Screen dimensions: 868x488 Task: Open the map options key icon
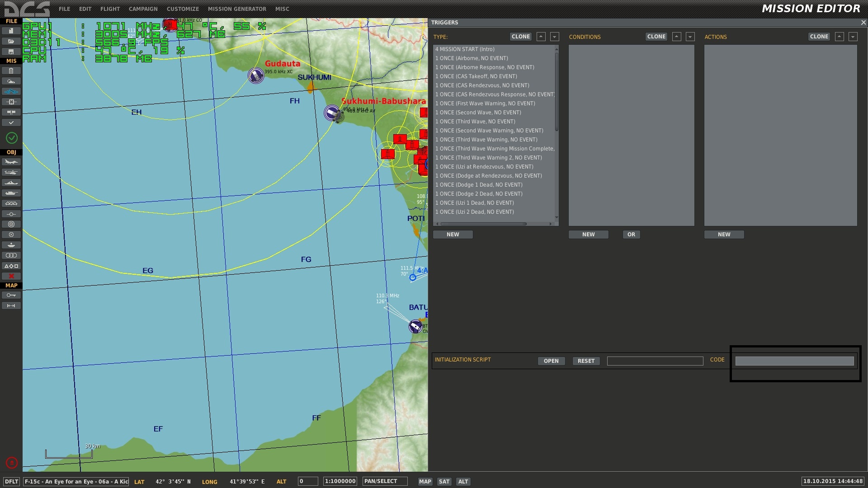coord(11,295)
